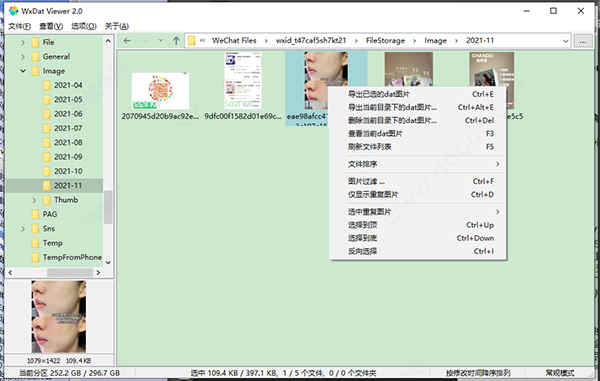This screenshot has height=381, width=600.
Task: Expand the General folder node
Action: click(23, 57)
